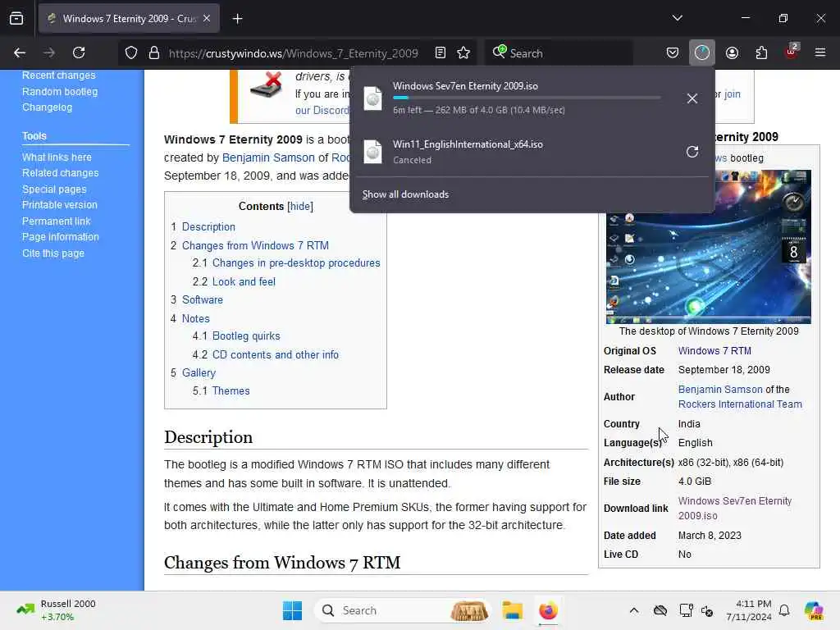Save page to Pocket

point(673,52)
